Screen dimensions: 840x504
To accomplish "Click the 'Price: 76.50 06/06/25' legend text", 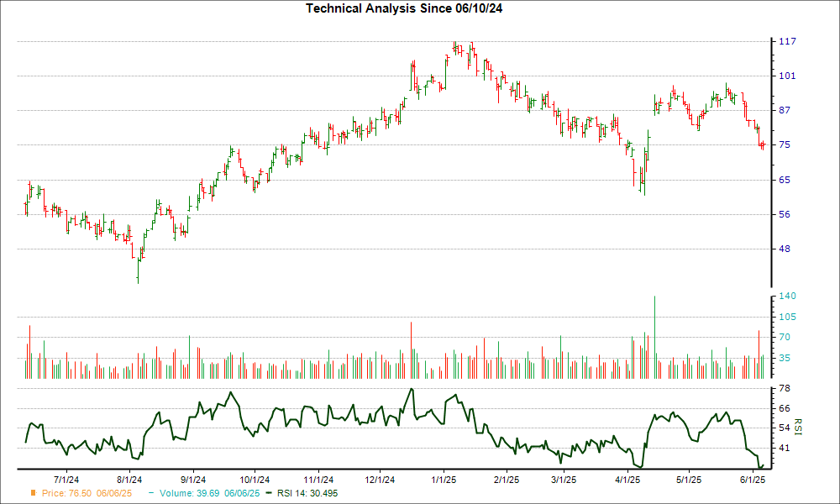I will point(87,493).
